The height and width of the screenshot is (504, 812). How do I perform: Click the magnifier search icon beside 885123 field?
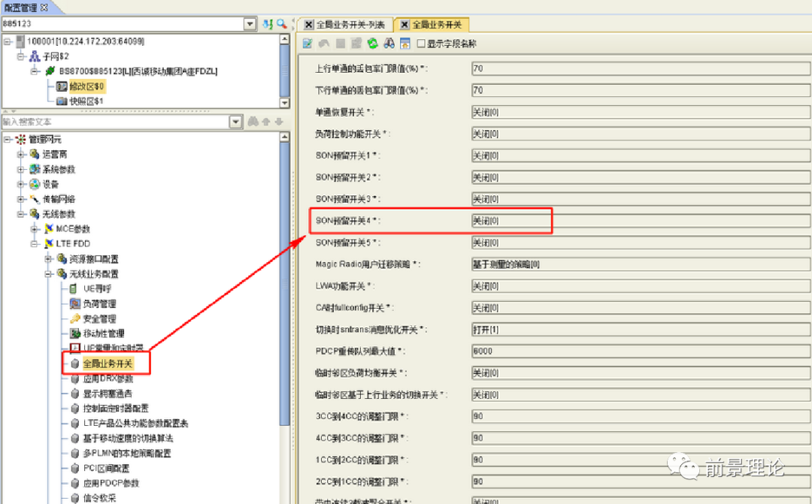281,24
